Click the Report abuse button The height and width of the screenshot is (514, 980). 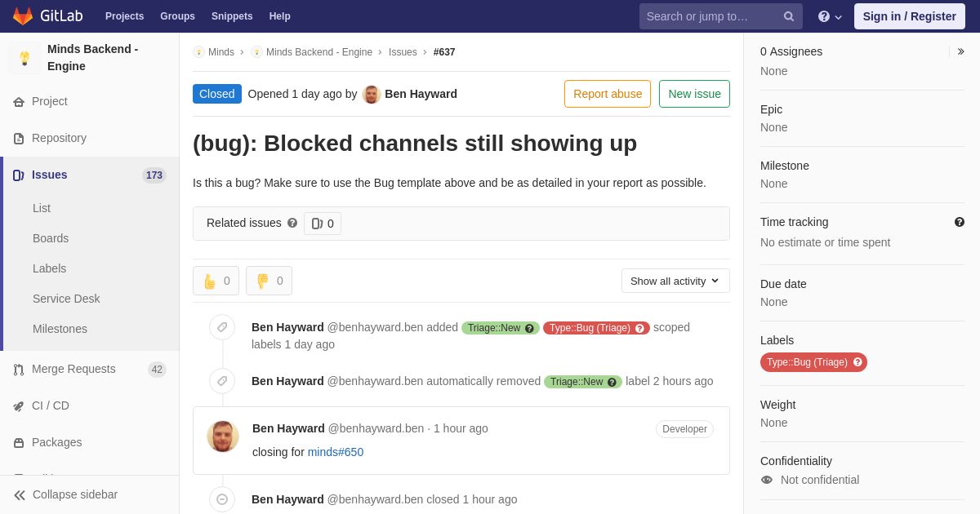coord(608,94)
